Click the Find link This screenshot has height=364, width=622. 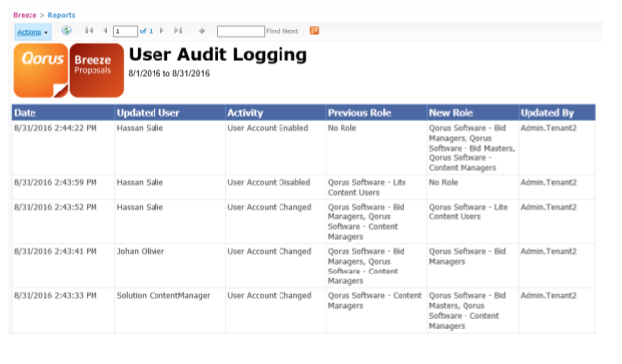click(273, 30)
